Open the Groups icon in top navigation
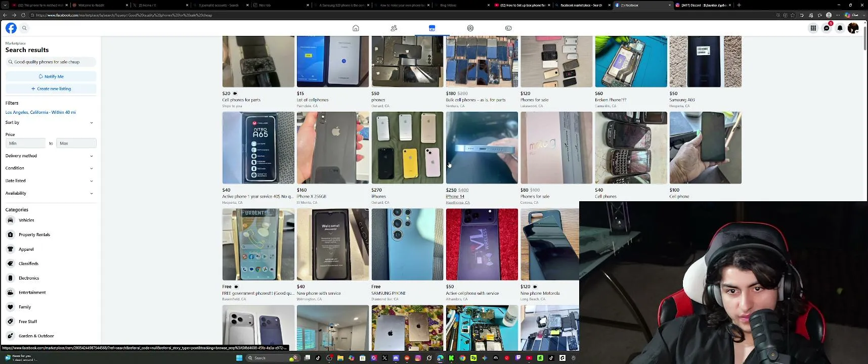The width and height of the screenshot is (868, 364). click(x=470, y=28)
